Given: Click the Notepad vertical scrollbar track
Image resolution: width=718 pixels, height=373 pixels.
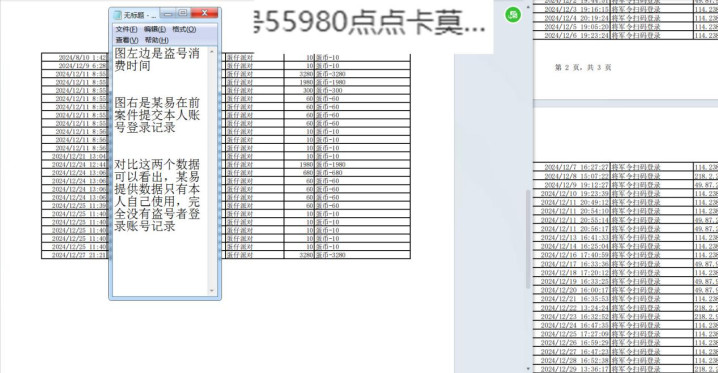Looking at the screenshot, I should [212, 171].
